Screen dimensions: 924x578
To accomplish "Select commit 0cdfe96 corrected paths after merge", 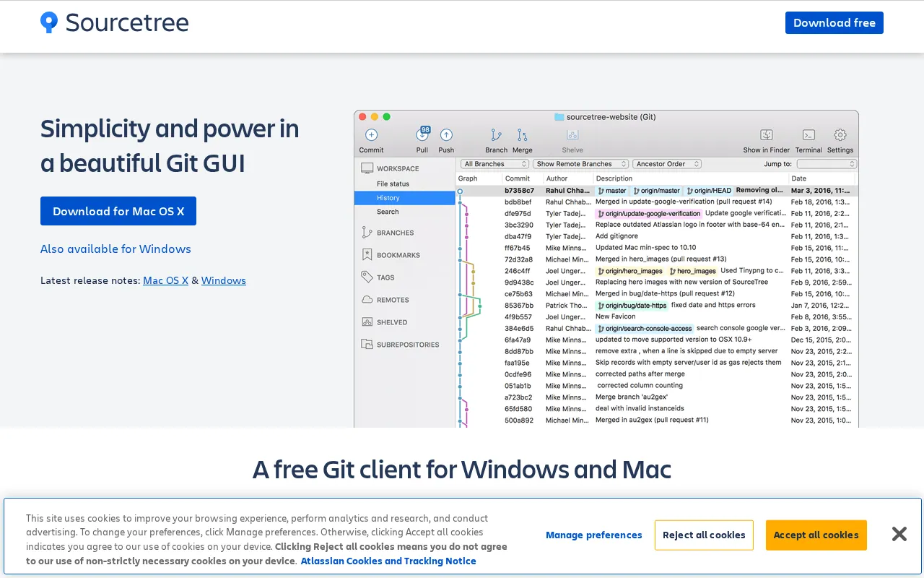I will click(x=657, y=374).
